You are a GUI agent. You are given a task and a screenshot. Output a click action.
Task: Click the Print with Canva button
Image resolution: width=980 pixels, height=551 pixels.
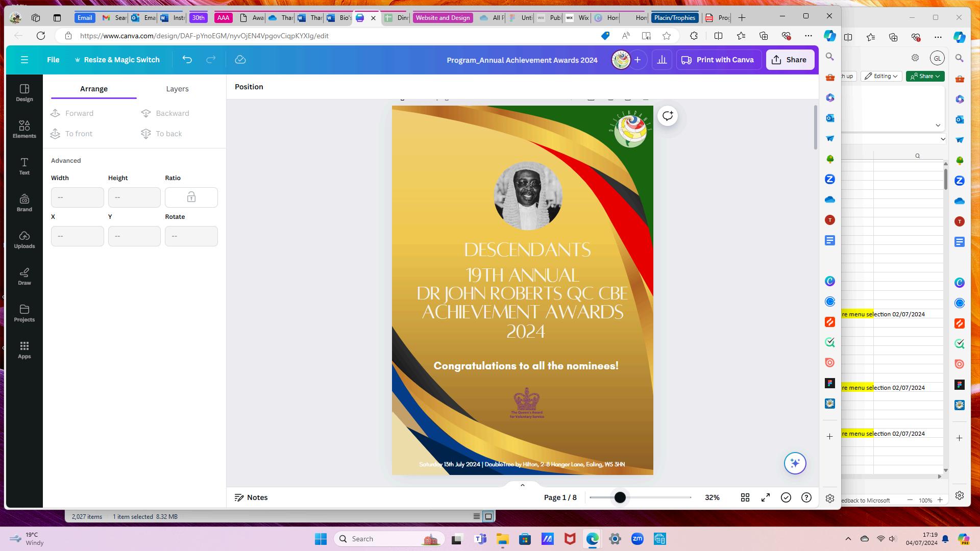[718, 60]
